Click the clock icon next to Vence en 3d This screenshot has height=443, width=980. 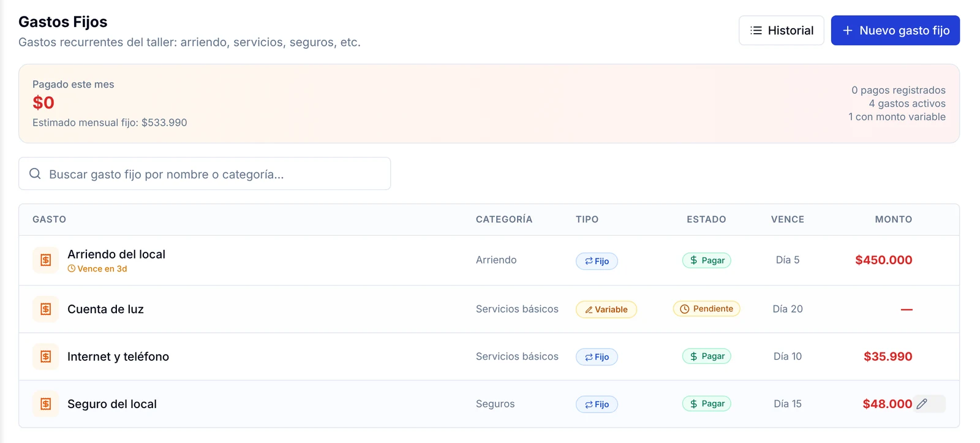71,269
